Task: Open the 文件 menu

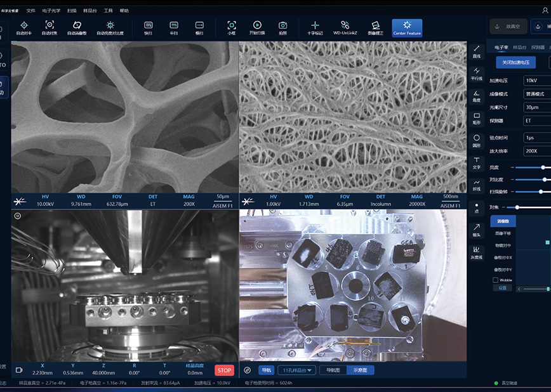Action: point(31,11)
